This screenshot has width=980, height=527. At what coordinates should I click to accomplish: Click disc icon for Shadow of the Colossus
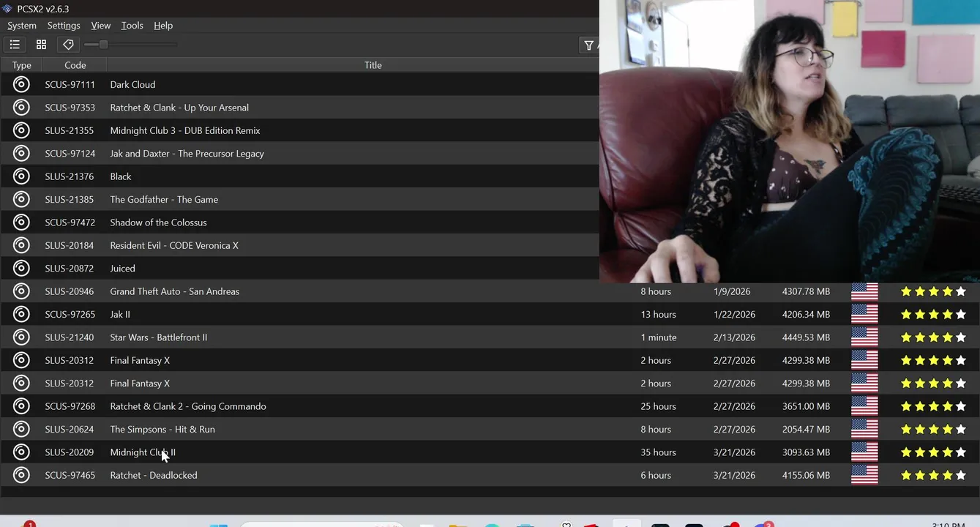click(21, 223)
